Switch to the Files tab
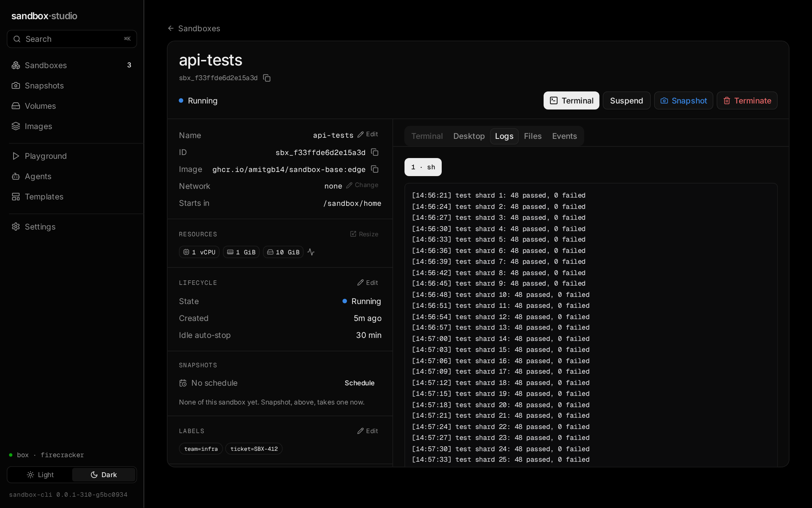The image size is (812, 508). pos(533,136)
